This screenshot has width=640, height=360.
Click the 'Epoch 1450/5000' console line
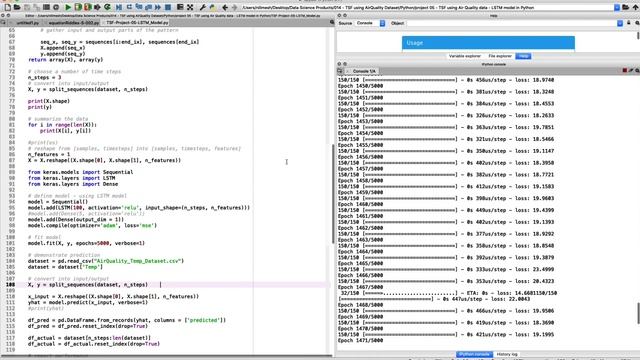[x=360, y=86]
